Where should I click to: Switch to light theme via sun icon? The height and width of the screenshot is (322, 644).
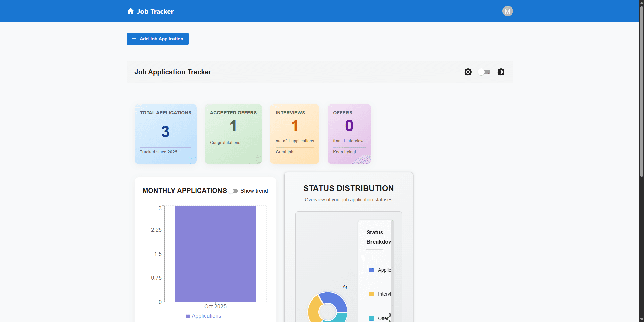[x=468, y=72]
